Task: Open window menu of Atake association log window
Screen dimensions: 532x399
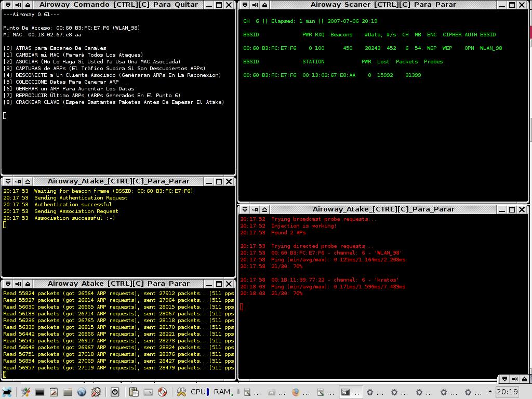Action: [8, 181]
